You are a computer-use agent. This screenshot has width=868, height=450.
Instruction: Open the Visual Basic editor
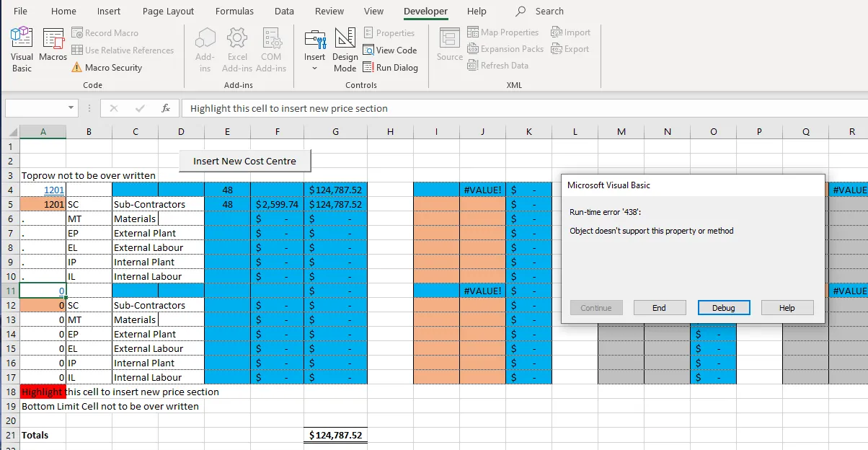22,50
